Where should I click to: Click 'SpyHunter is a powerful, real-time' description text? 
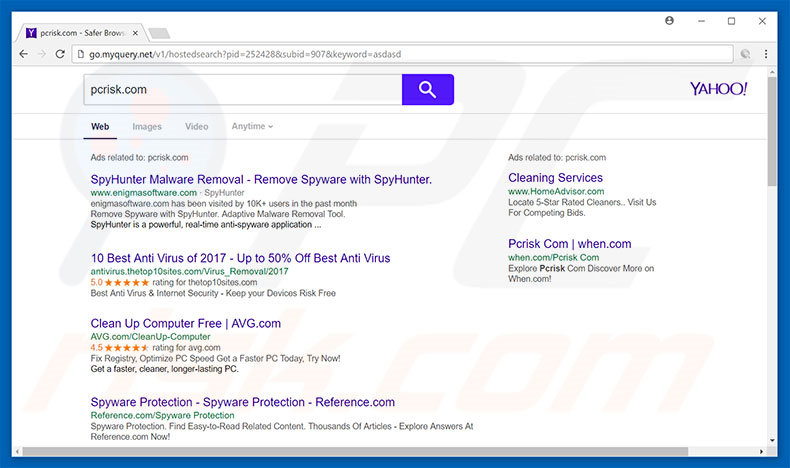click(x=206, y=225)
